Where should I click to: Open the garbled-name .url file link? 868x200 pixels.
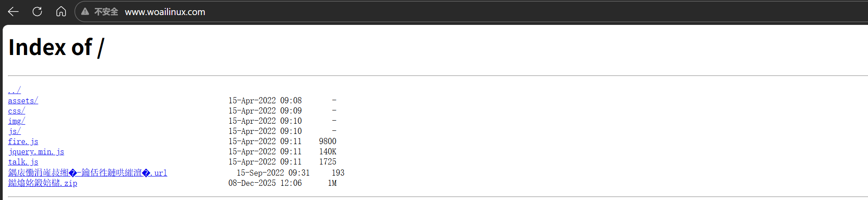click(87, 173)
